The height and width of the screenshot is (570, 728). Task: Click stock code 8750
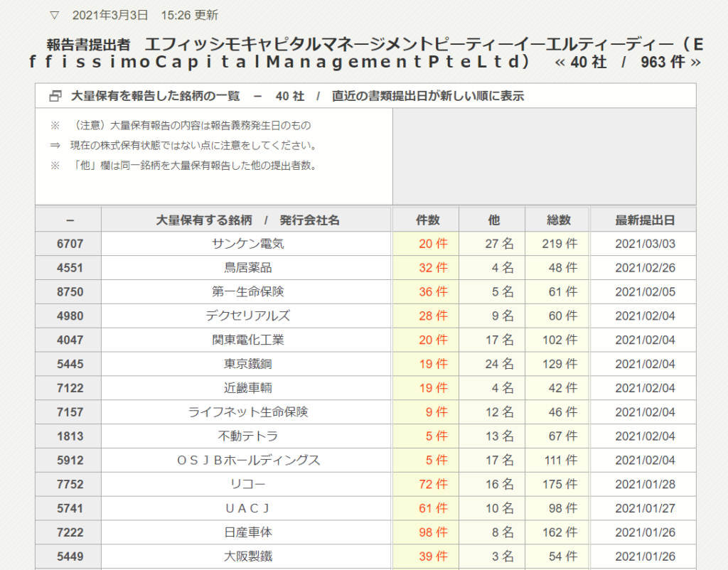click(x=70, y=292)
